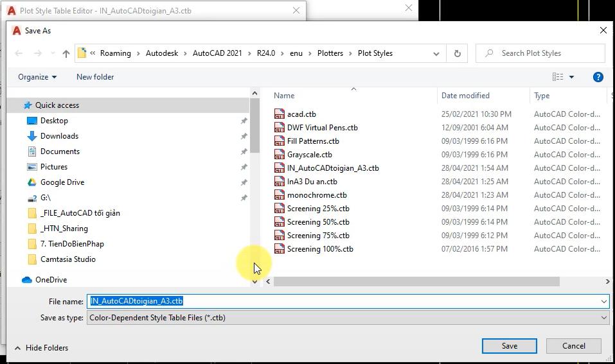Viewport: 615px width, 364px height.
Task: Select Pictures in the navigation pane
Action: (x=54, y=167)
